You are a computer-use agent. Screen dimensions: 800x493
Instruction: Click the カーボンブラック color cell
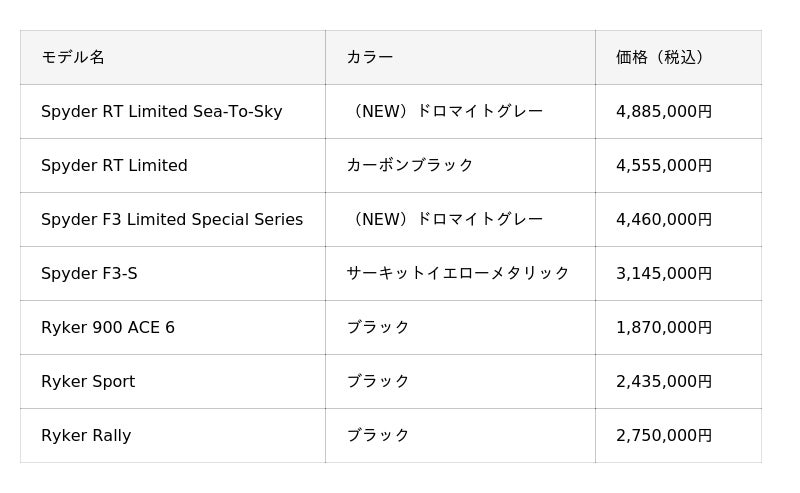460,165
